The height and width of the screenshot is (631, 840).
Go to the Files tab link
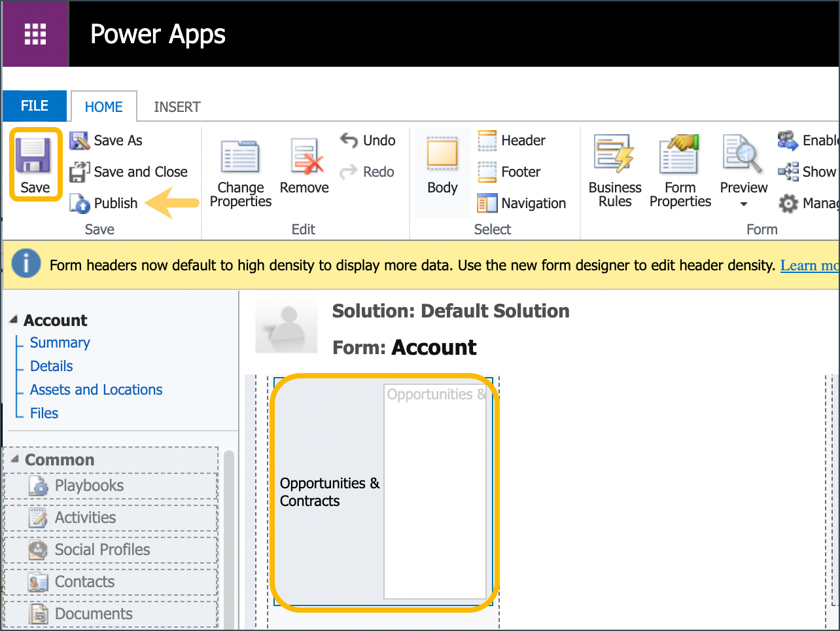click(x=44, y=414)
